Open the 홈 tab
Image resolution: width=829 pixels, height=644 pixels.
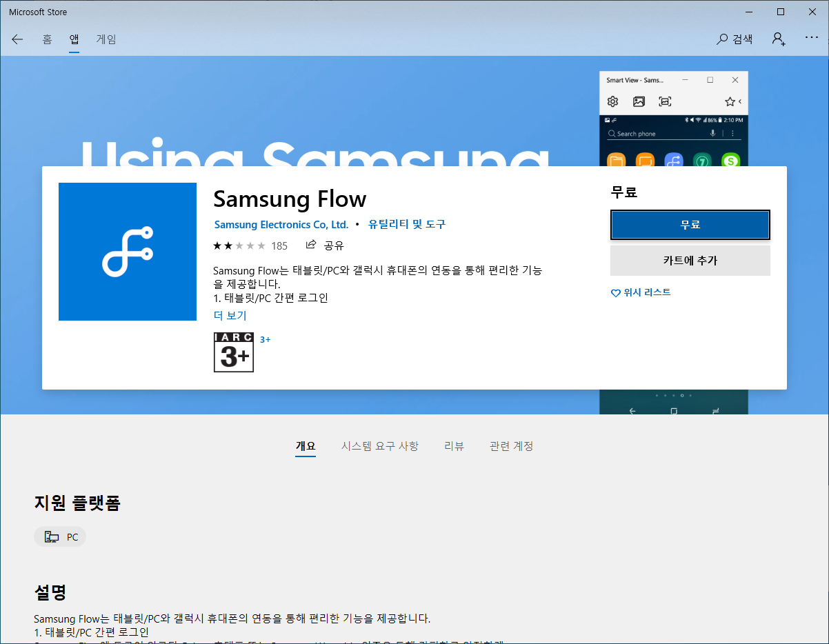coord(47,39)
